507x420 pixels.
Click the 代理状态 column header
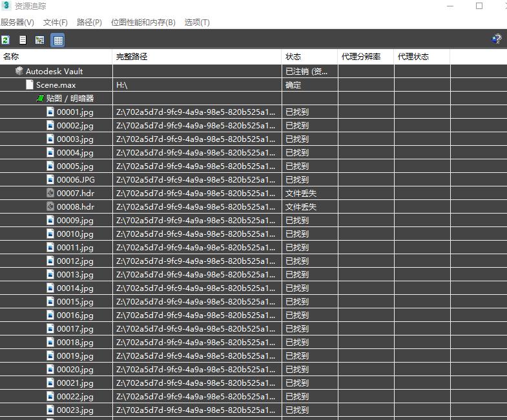pyautogui.click(x=422, y=57)
